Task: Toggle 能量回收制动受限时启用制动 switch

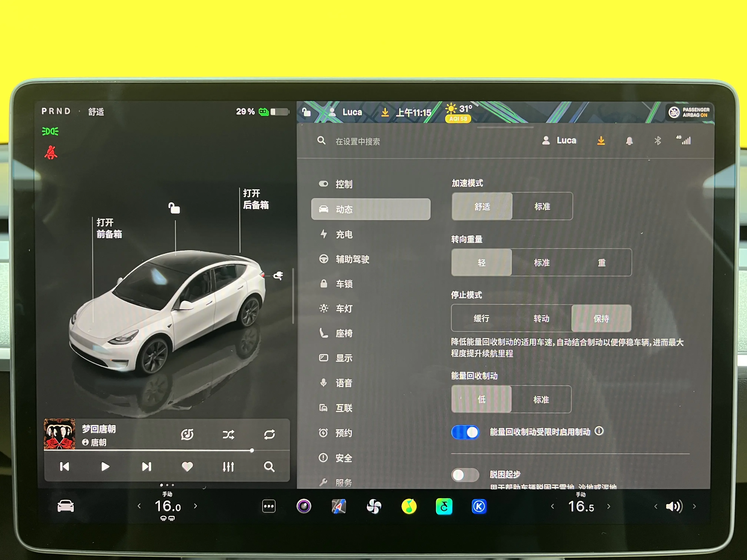Action: (x=465, y=432)
